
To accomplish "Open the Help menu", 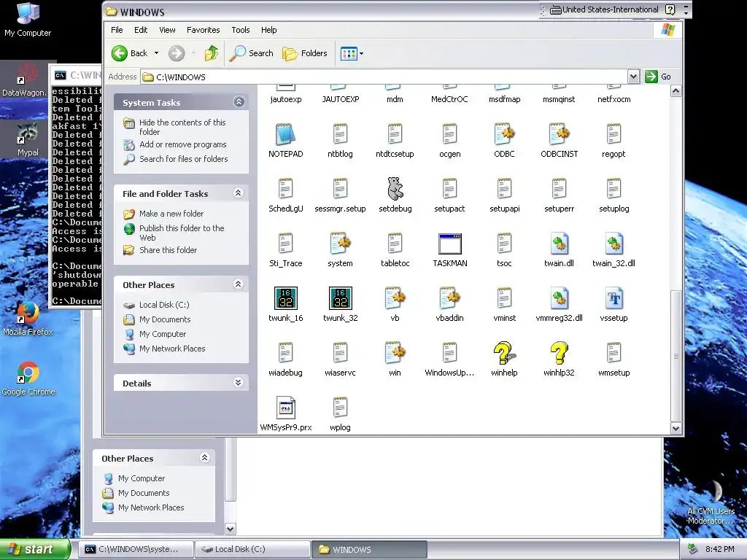I will pos(268,30).
